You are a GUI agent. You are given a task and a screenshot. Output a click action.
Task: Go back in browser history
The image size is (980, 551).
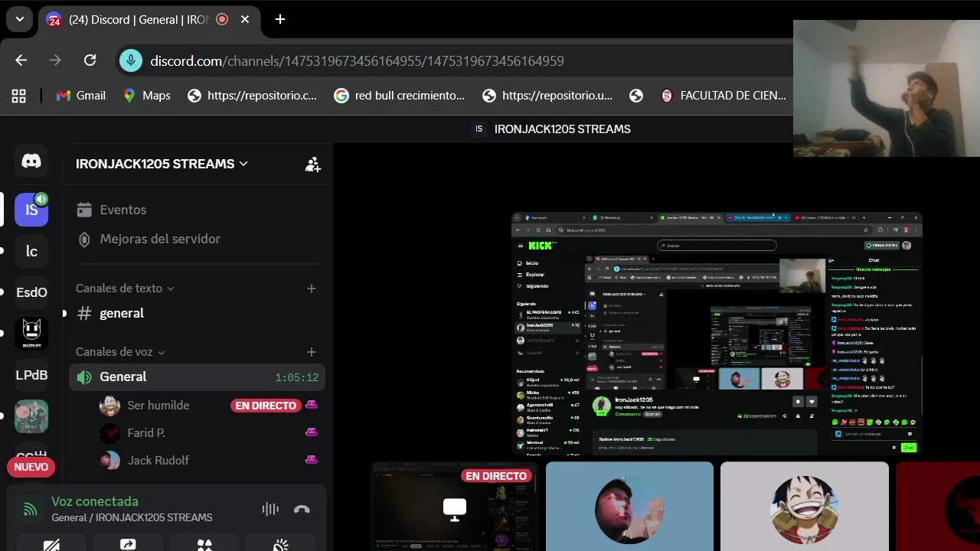[x=21, y=60]
